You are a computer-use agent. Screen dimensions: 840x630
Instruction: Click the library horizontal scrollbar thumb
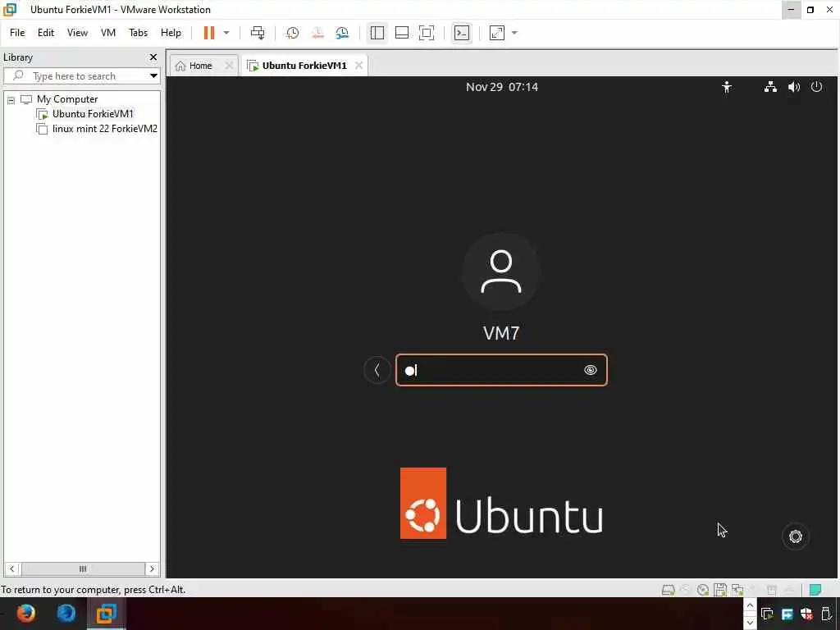[83, 568]
